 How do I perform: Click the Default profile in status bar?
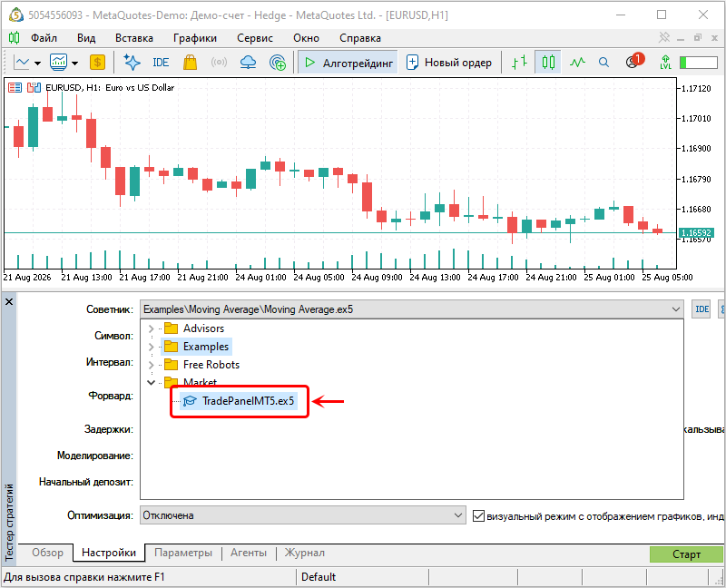[319, 577]
